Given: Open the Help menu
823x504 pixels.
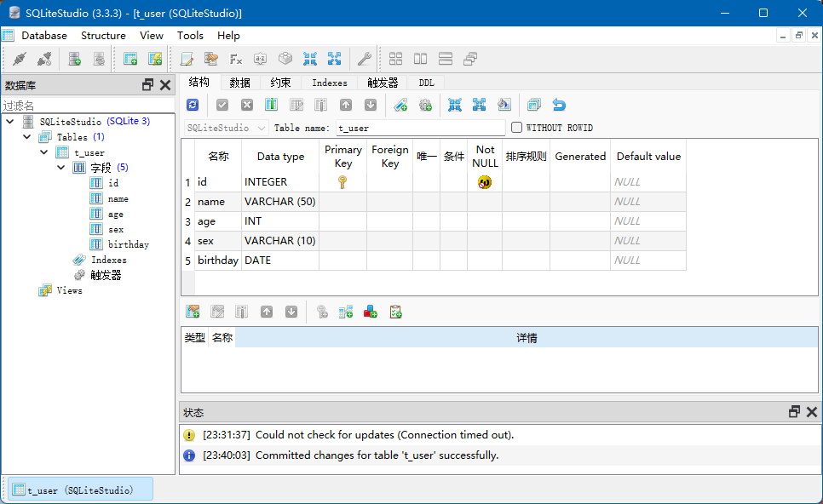Looking at the screenshot, I should point(228,36).
